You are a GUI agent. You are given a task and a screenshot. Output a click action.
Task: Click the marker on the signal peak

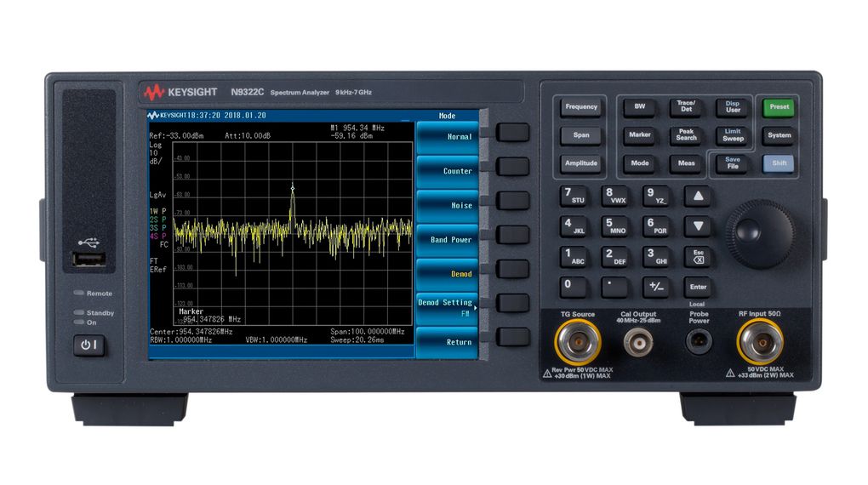point(292,189)
